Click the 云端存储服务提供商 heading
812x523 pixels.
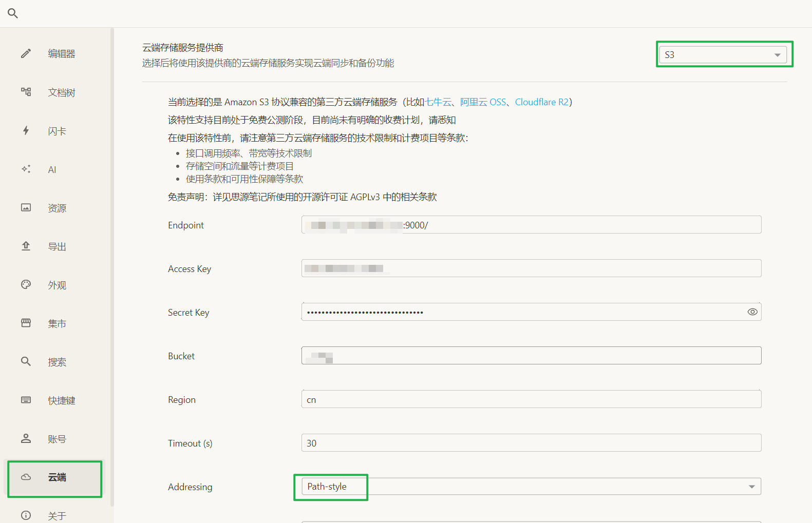point(183,48)
